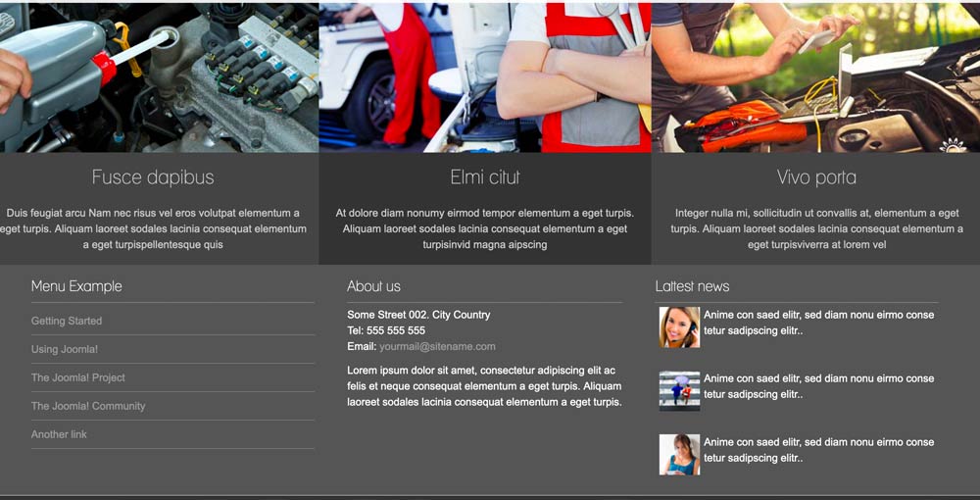Click the About us section title
This screenshot has width=980, height=500.
coord(373,286)
